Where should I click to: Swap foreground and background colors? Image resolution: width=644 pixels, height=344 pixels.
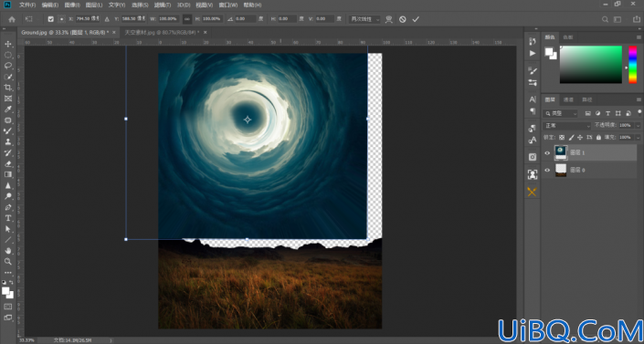click(x=11, y=283)
